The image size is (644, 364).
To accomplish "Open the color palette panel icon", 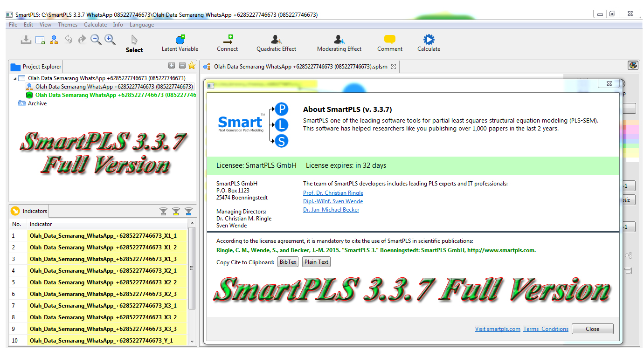I will click(633, 66).
